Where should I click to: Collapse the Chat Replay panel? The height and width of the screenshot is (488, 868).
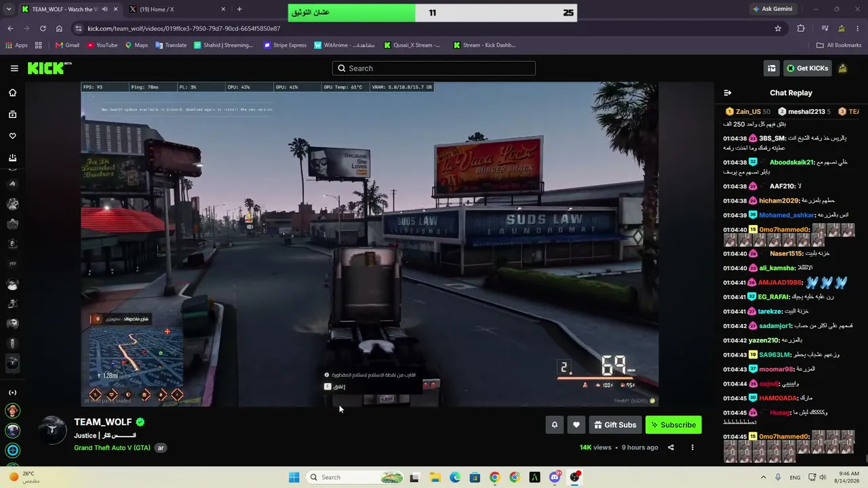[728, 93]
